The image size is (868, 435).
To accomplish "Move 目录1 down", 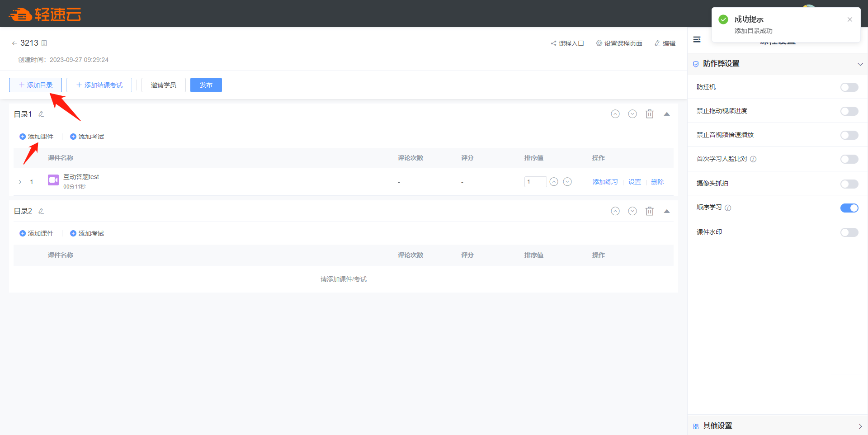I will coord(632,114).
